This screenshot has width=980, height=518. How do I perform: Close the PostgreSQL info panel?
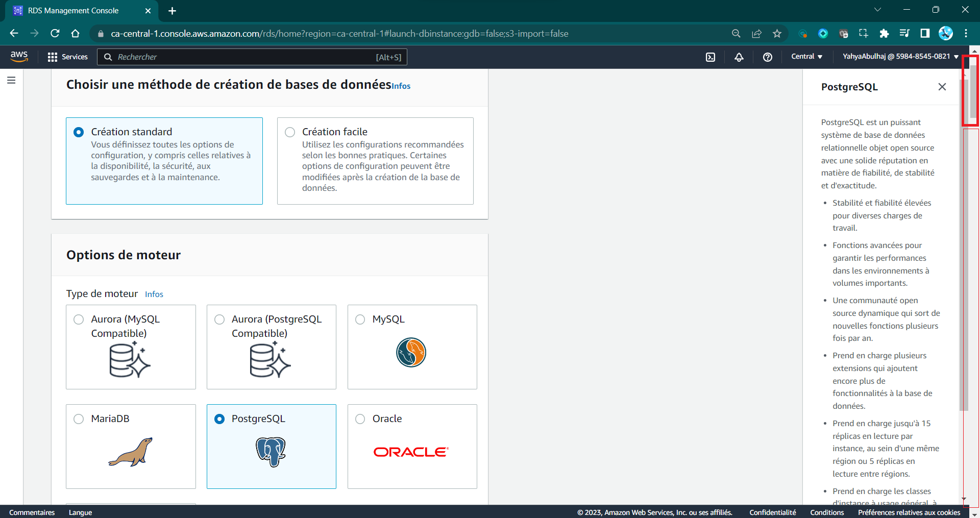pyautogui.click(x=942, y=87)
